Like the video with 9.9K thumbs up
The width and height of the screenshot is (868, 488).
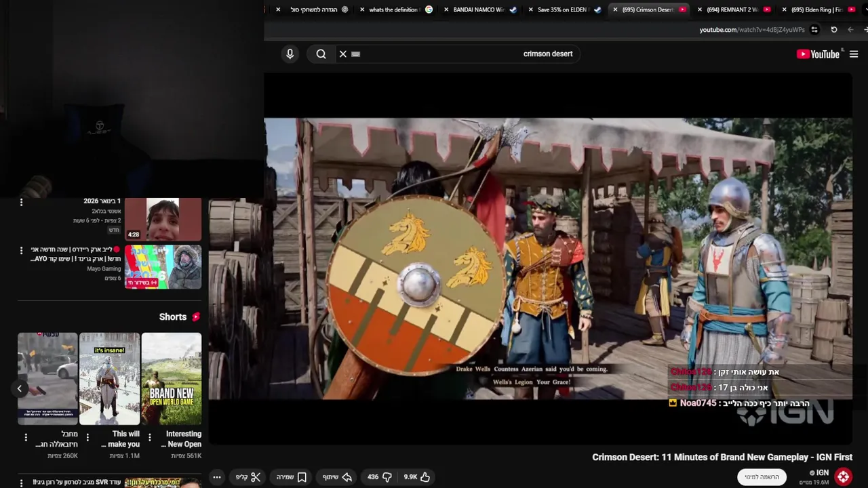coord(417,477)
